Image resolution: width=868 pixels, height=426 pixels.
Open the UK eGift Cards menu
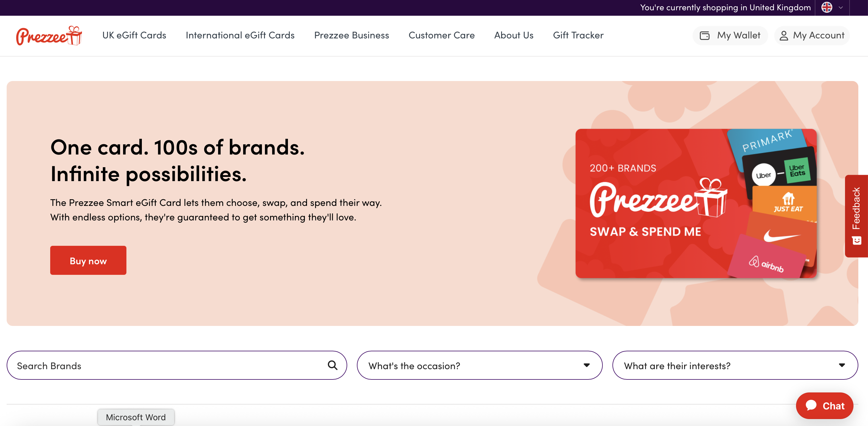click(x=134, y=35)
